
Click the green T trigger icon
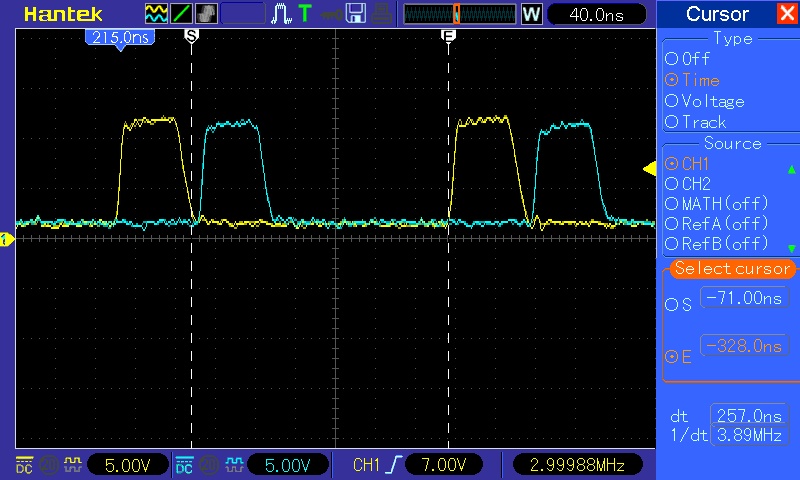click(x=305, y=14)
